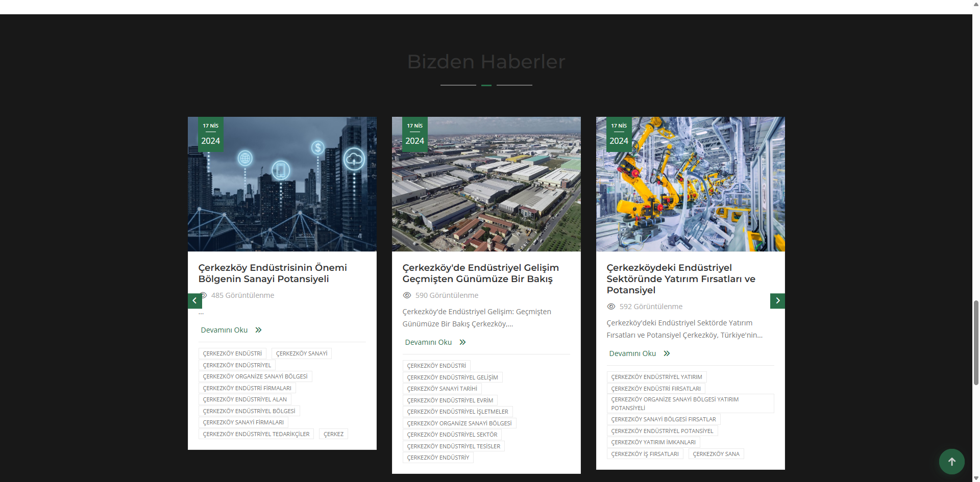Click eye icon beside 592 Görüntülenme

(x=611, y=307)
